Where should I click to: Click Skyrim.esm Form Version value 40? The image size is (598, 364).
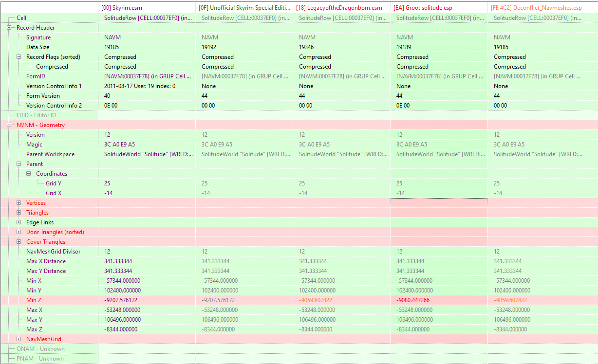coord(107,96)
